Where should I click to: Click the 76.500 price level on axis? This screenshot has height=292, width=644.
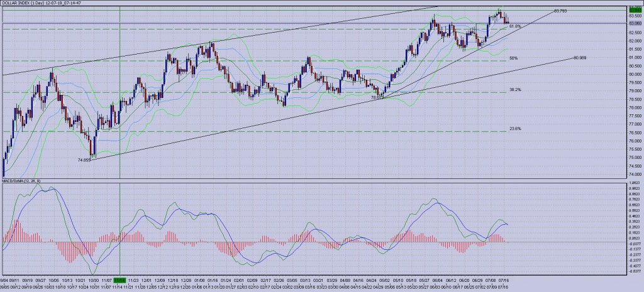pos(635,132)
